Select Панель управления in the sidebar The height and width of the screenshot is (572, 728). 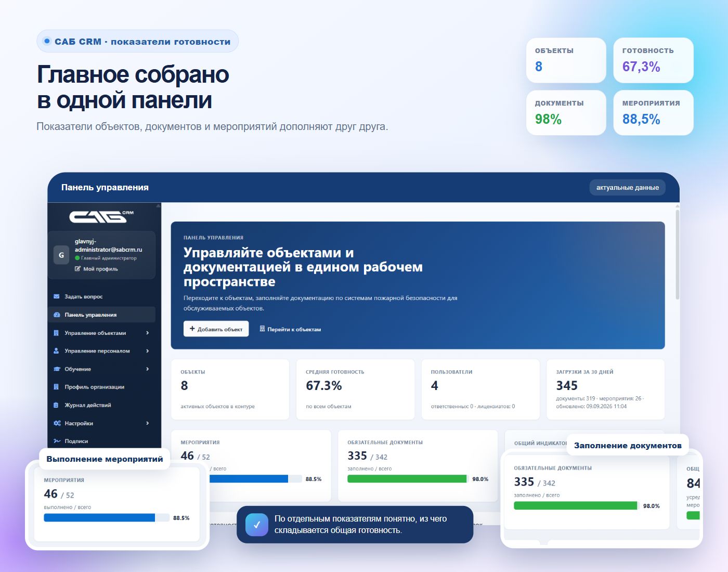(x=101, y=315)
